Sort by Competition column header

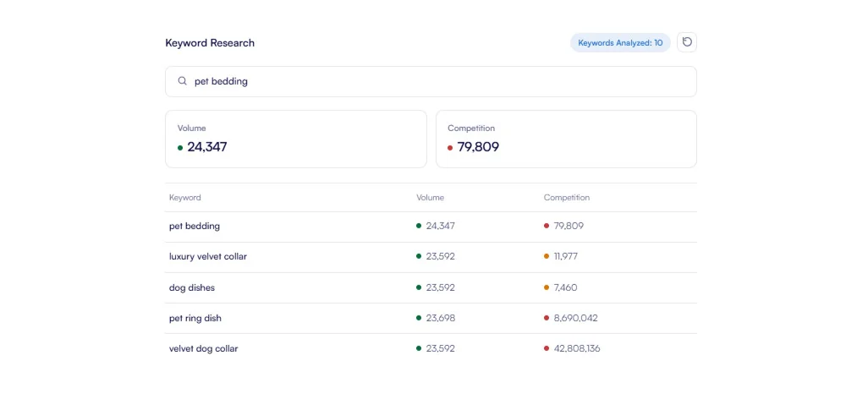tap(566, 198)
